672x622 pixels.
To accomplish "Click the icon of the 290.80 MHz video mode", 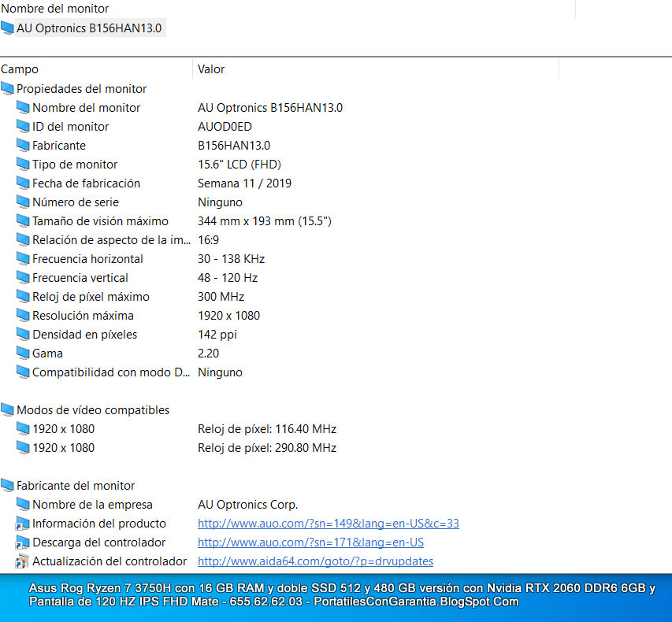I will click(23, 447).
